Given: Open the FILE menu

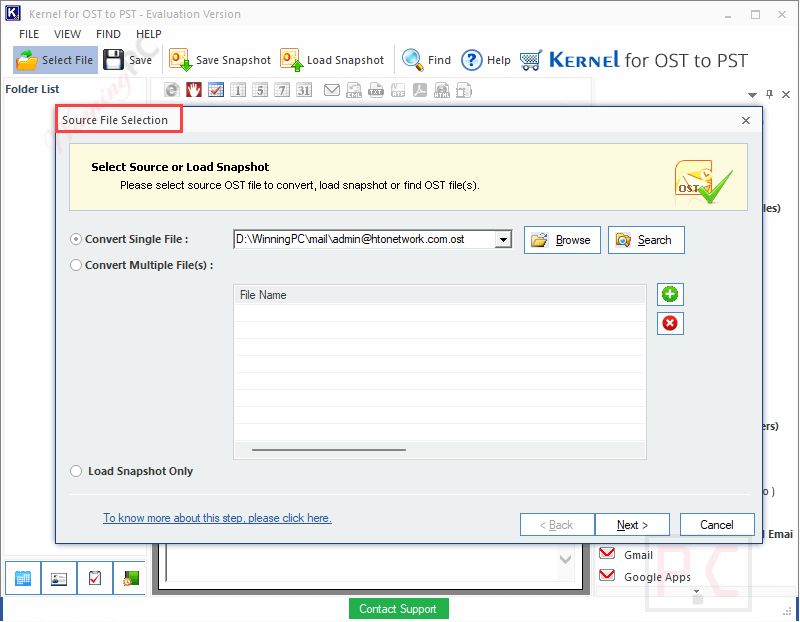Looking at the screenshot, I should [x=29, y=34].
